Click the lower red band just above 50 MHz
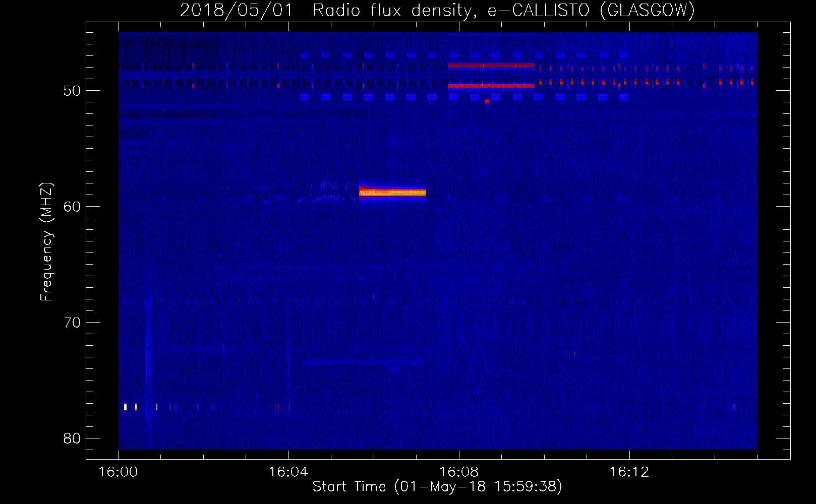The image size is (816, 504). tap(491, 86)
